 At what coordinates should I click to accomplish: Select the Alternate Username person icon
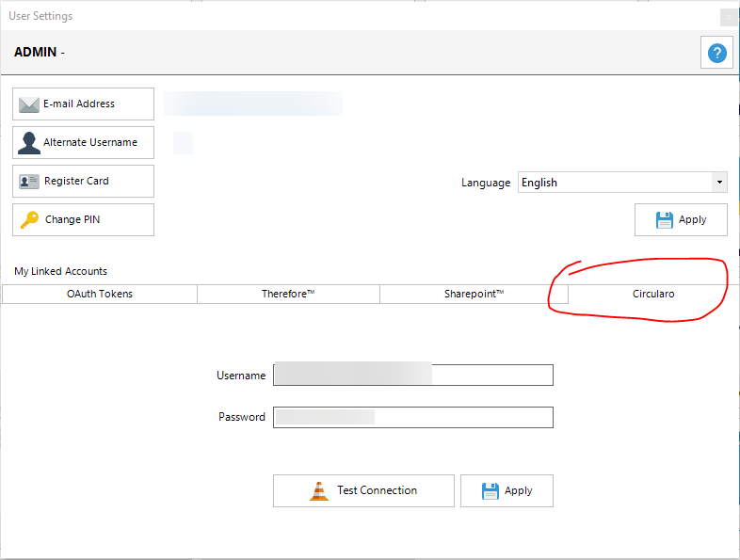point(29,143)
